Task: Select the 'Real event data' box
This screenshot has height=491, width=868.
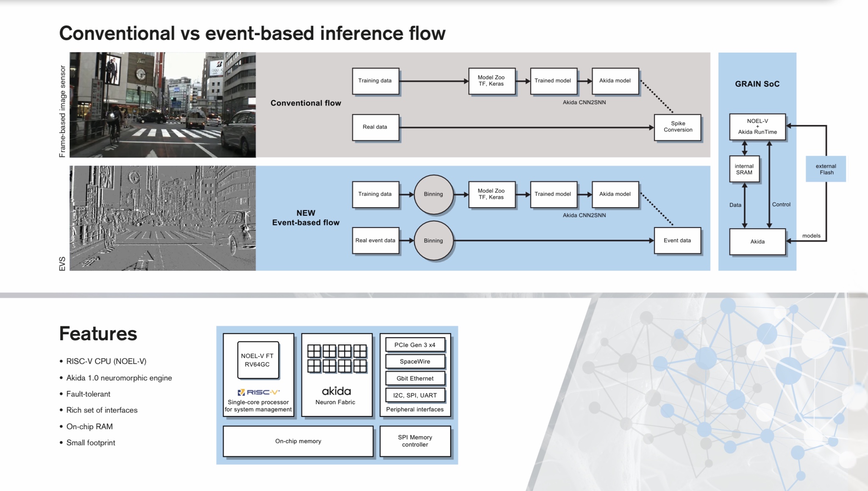Action: tap(376, 241)
